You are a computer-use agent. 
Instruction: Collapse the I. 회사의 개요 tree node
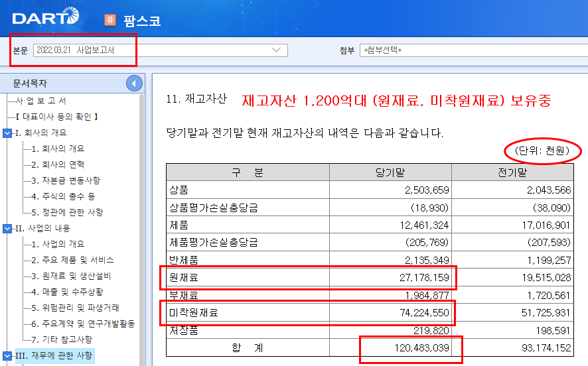tap(7, 133)
